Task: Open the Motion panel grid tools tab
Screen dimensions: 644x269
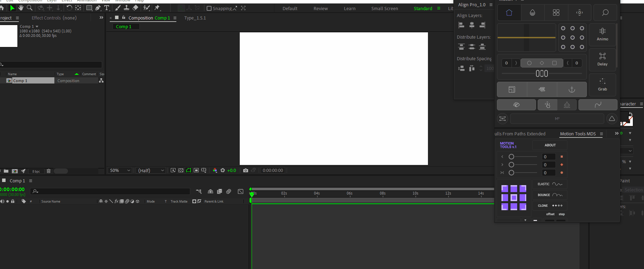Action: (x=556, y=13)
